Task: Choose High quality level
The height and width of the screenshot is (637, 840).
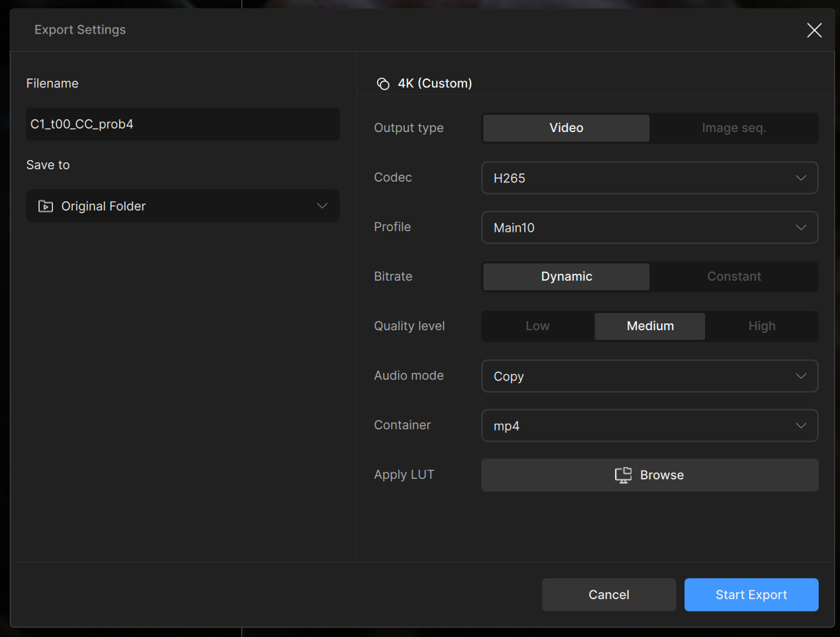Action: (762, 326)
